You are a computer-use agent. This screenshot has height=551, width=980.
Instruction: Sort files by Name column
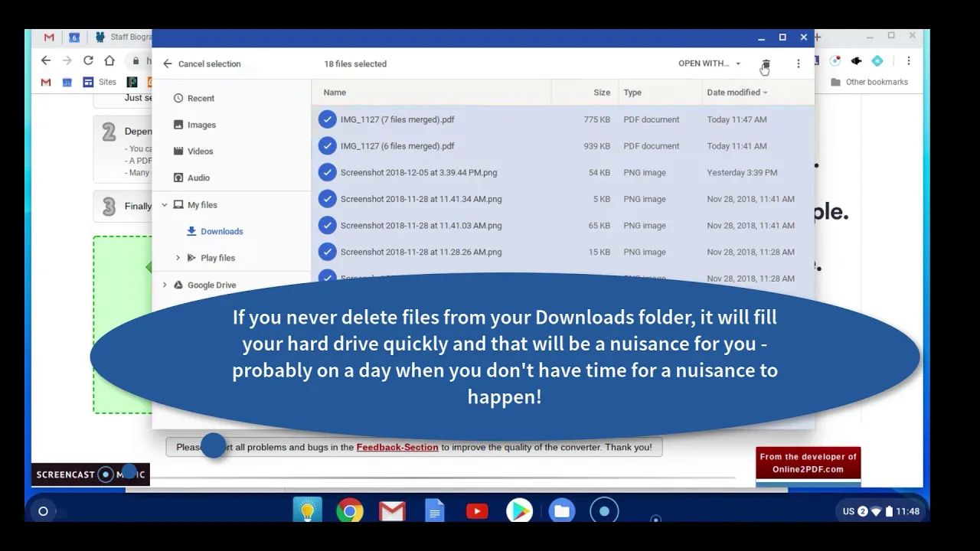click(x=335, y=93)
